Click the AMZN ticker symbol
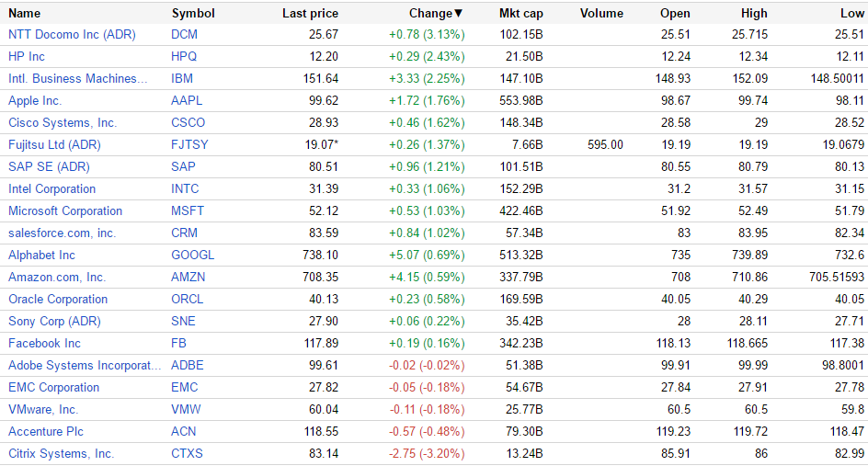Image resolution: width=868 pixels, height=466 pixels. (188, 277)
